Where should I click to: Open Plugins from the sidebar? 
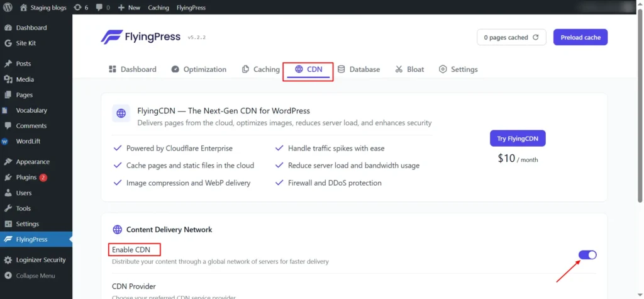(26, 178)
